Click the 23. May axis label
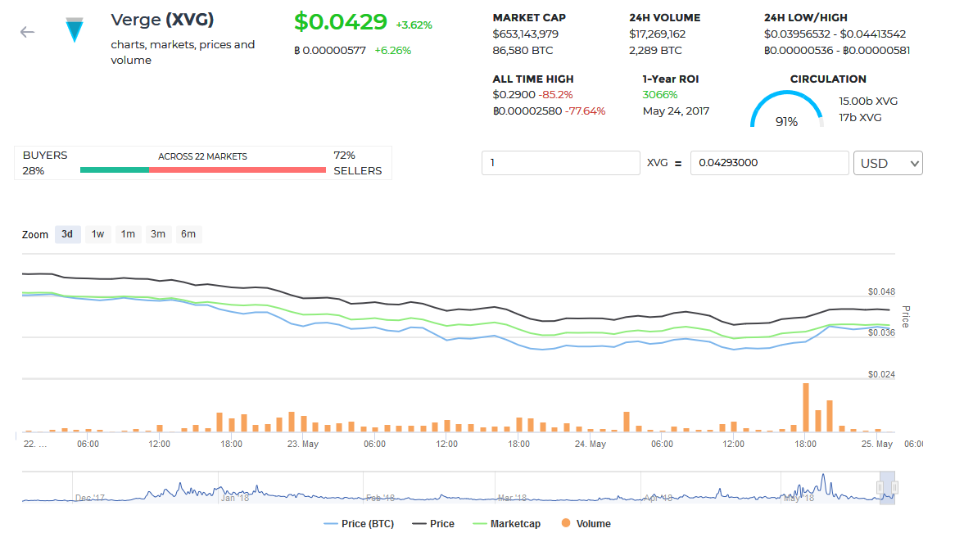The image size is (973, 560). point(303,444)
